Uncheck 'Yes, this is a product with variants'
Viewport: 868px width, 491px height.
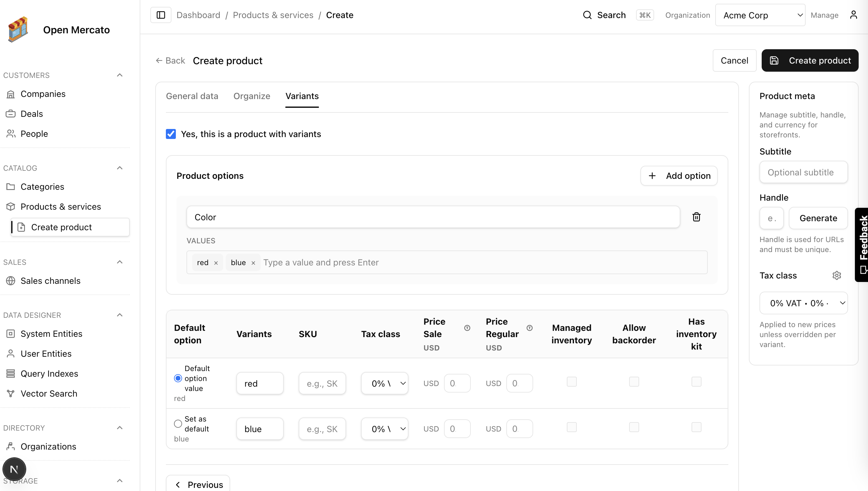pos(171,134)
